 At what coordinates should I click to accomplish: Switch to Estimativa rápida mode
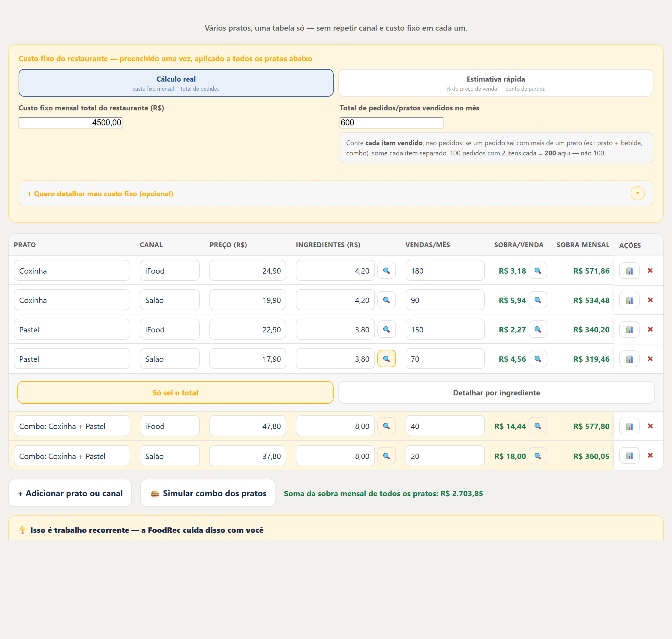(x=496, y=83)
